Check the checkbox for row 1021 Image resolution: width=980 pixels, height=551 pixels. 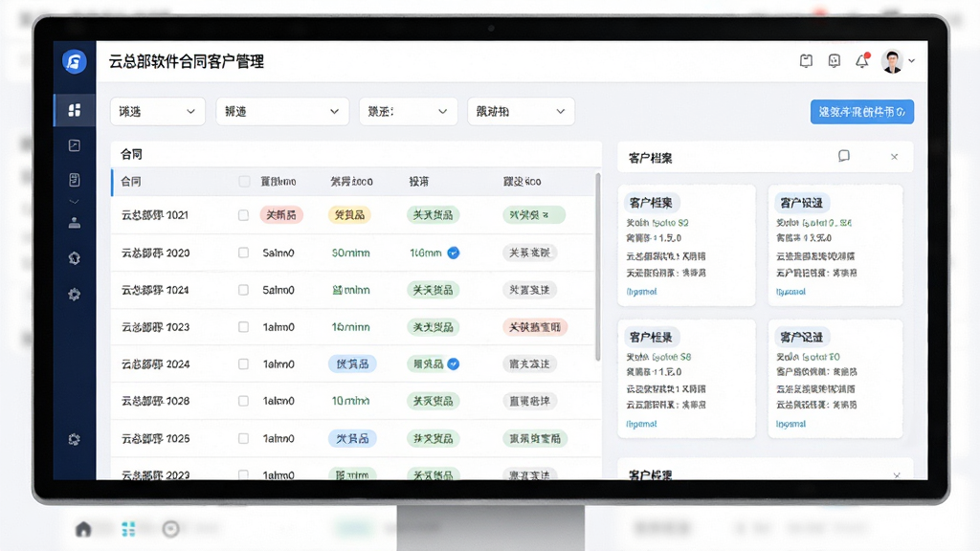(x=243, y=215)
